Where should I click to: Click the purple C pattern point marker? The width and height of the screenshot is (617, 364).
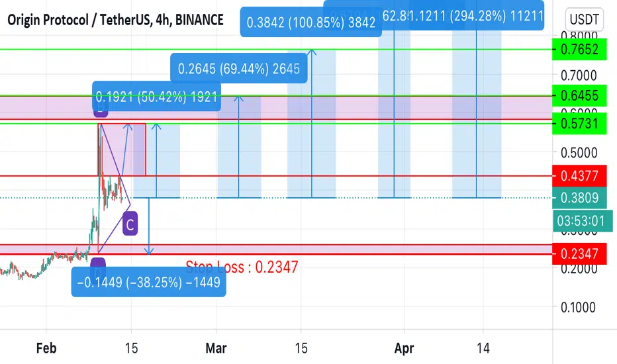click(130, 224)
